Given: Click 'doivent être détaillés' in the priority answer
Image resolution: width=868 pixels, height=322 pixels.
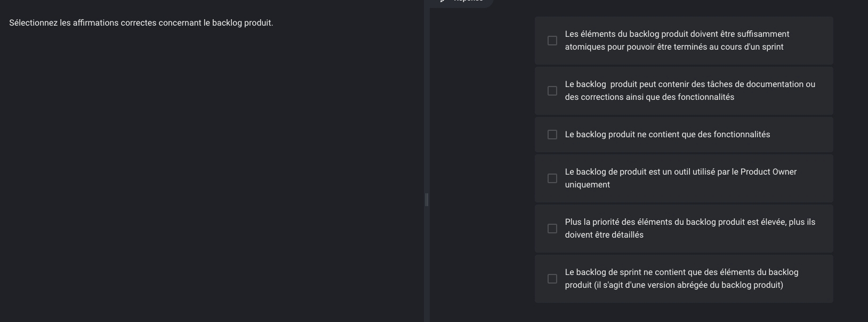Looking at the screenshot, I should coord(604,235).
